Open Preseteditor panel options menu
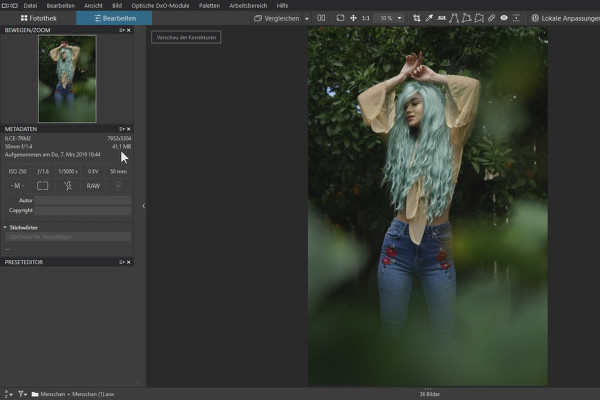 pos(122,262)
